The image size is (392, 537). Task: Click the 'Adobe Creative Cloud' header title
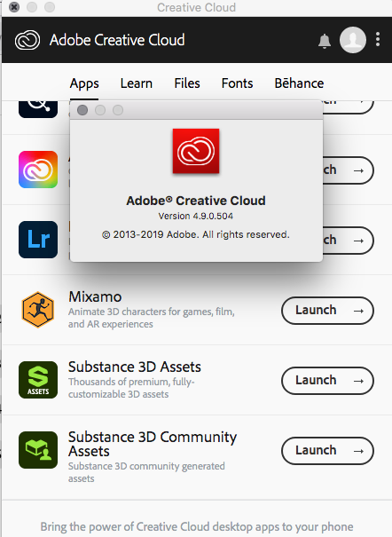coord(117,40)
